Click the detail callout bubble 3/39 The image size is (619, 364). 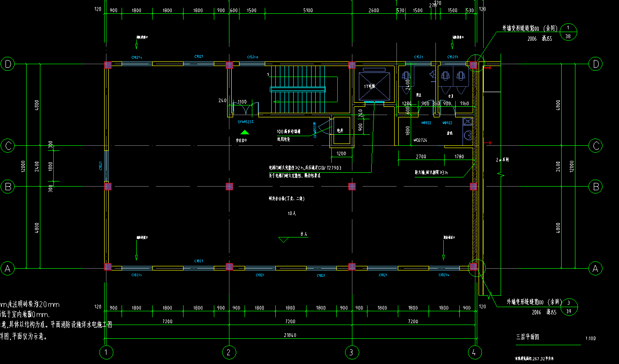[x=569, y=307]
